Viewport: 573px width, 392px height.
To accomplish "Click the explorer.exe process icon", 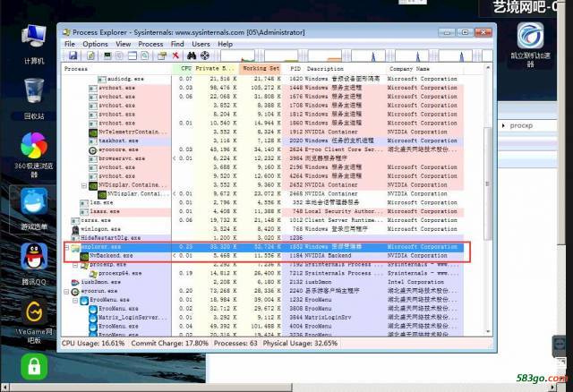I will pos(75,247).
